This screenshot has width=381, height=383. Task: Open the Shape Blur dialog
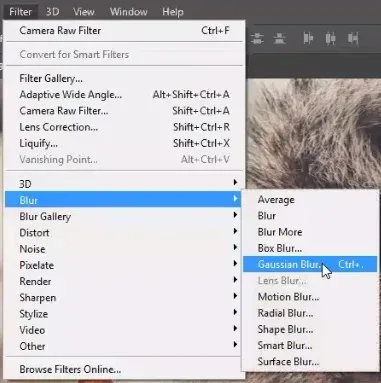point(310,329)
